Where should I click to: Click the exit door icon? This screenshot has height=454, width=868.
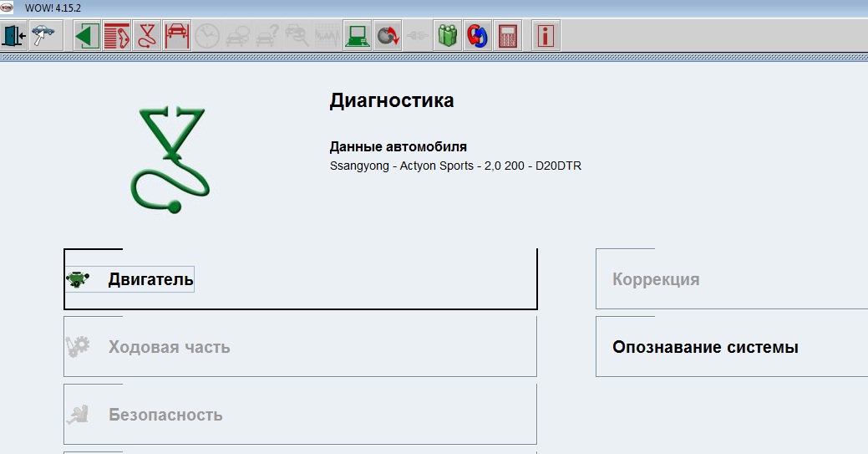tap(14, 36)
